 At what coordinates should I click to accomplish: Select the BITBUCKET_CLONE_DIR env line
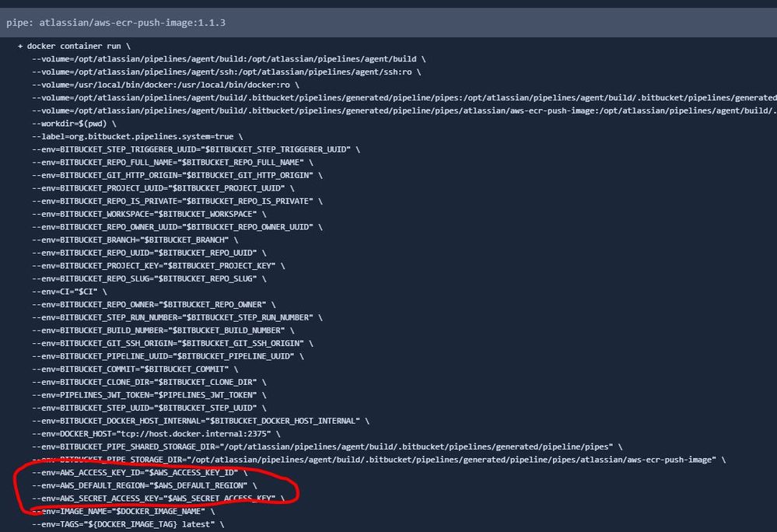(x=149, y=382)
